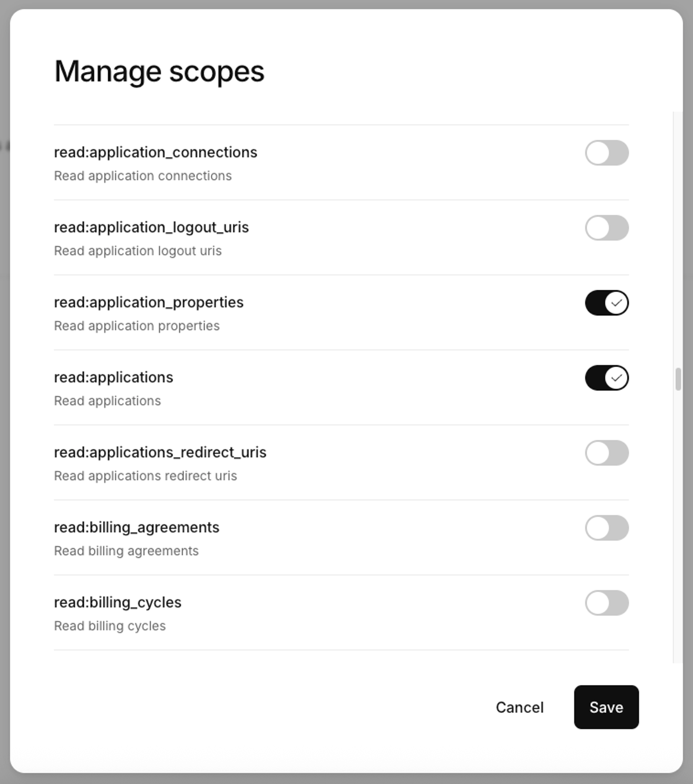Disable the read:application_properties toggle

click(x=606, y=303)
